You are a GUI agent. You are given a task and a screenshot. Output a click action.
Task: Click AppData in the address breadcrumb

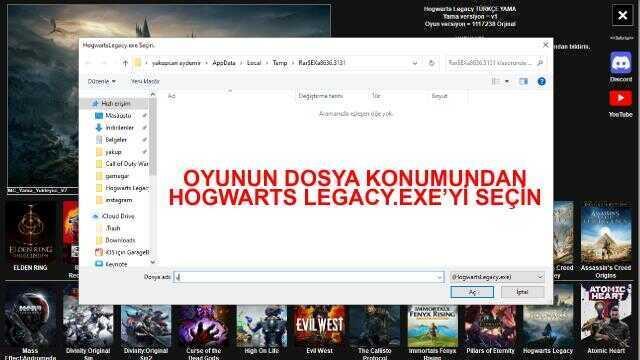coord(224,63)
